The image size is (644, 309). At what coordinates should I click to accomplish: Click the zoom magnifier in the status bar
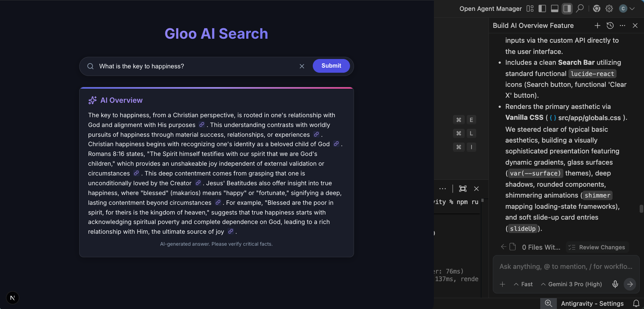(549, 303)
